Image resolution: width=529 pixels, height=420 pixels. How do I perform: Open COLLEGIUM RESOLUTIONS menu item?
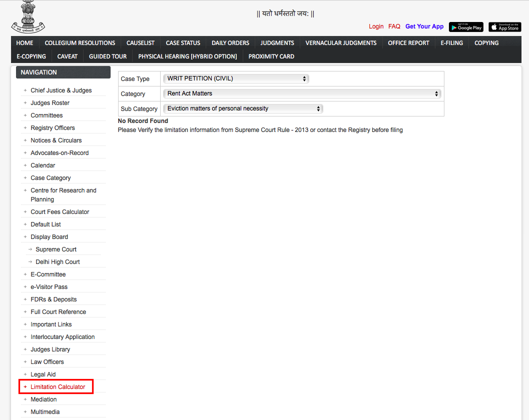point(80,43)
